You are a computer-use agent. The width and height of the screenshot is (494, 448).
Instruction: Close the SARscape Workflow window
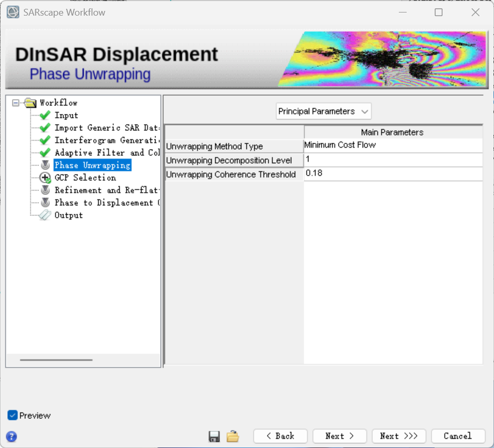[x=475, y=12]
